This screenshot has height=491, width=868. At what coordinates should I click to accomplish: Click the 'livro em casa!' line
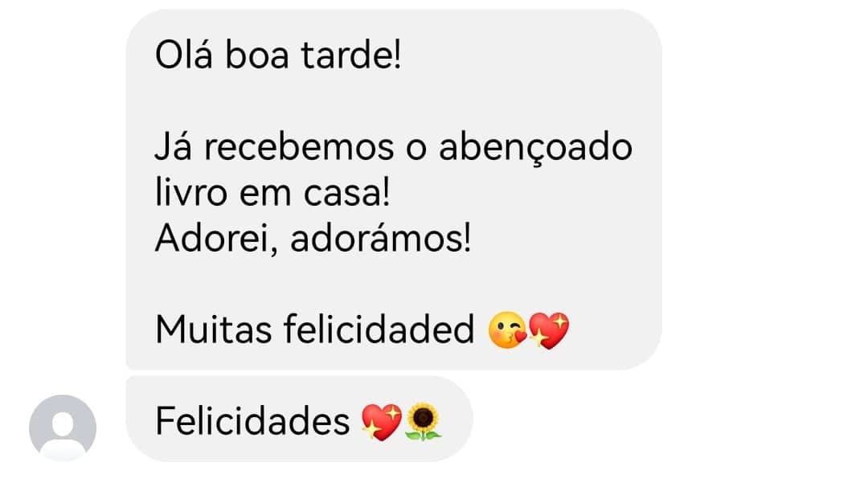272,193
